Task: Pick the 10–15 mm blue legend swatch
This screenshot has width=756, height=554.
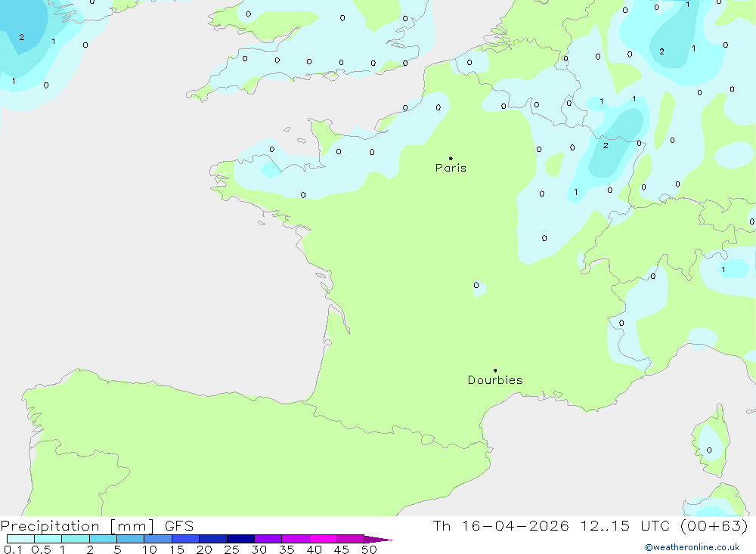Action: click(x=158, y=539)
